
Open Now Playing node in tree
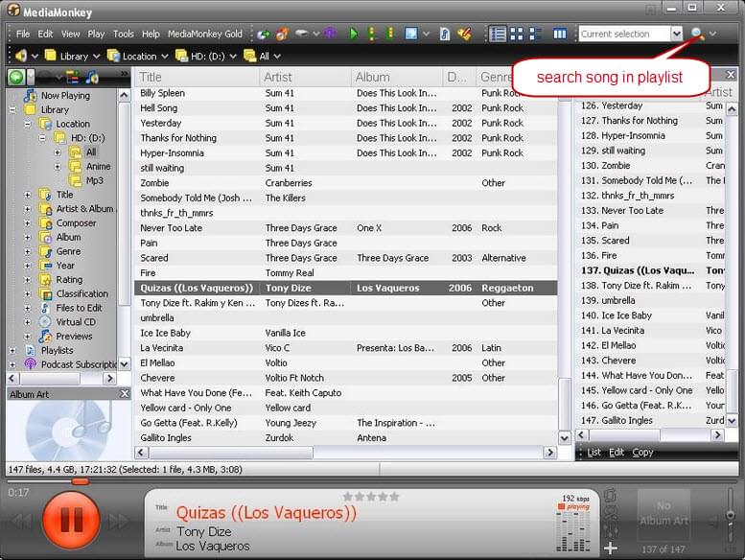[x=64, y=96]
